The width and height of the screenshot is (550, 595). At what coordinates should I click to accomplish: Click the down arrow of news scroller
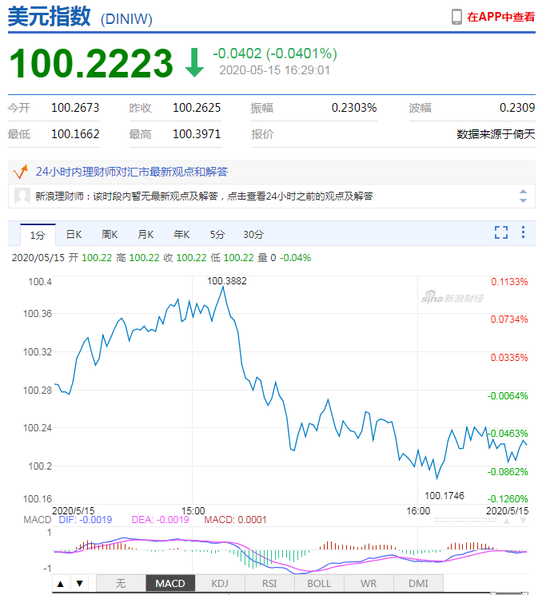click(523, 200)
